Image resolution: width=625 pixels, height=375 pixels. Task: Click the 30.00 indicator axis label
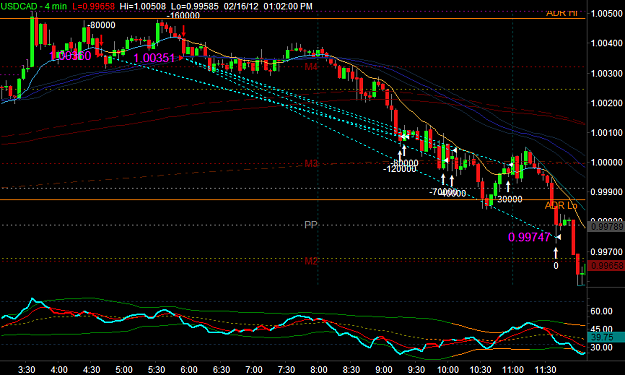click(601, 348)
